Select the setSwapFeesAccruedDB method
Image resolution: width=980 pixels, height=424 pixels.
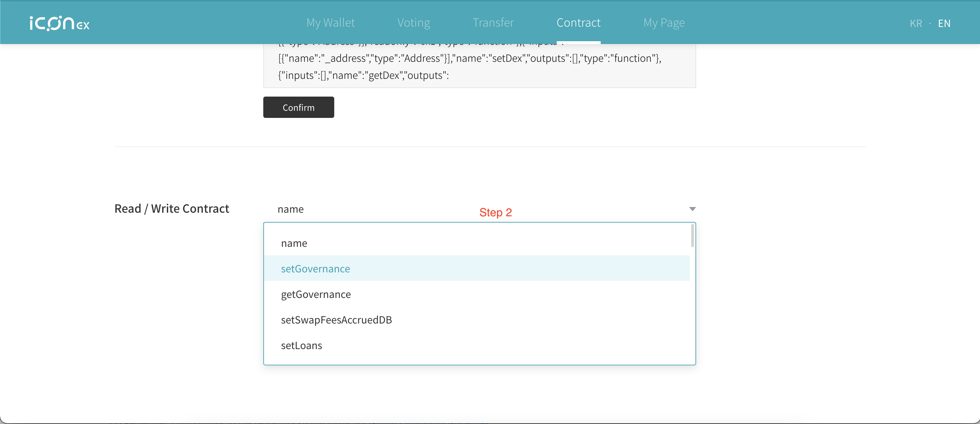point(336,320)
